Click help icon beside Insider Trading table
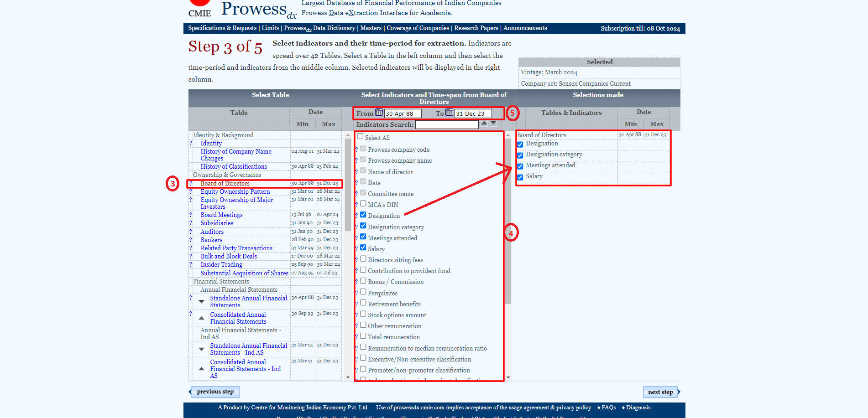This screenshot has width=868, height=418. pyautogui.click(x=191, y=264)
